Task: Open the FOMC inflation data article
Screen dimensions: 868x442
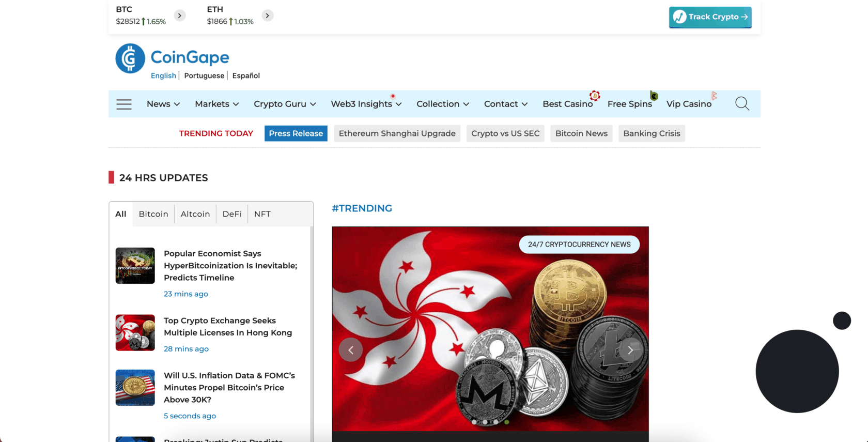Action: pos(229,388)
